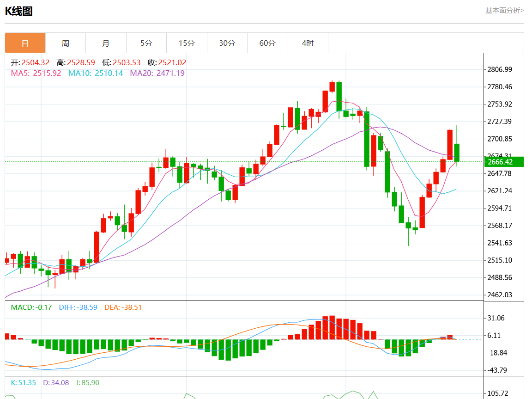Click the 2594.71 price axis label
532x399 pixels.
[500, 208]
